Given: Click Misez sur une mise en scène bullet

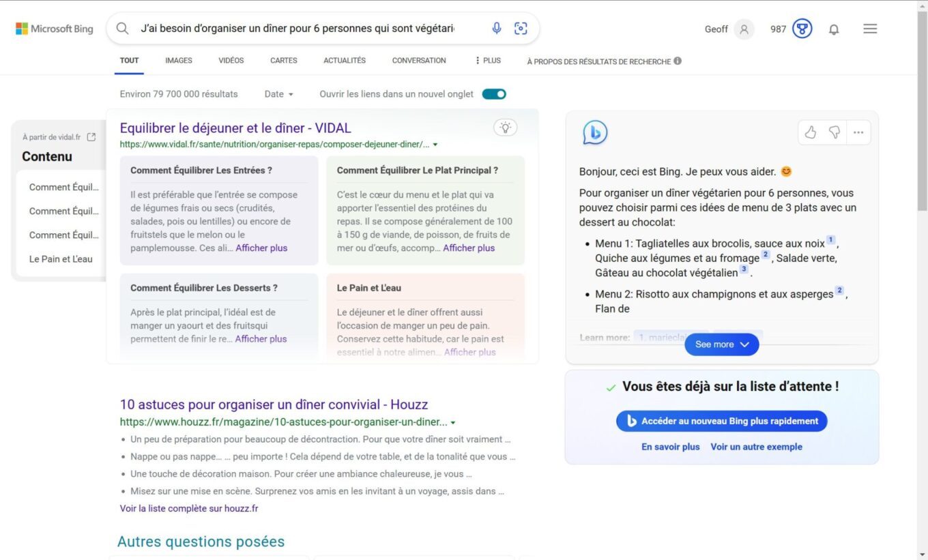Looking at the screenshot, I should click(317, 491).
